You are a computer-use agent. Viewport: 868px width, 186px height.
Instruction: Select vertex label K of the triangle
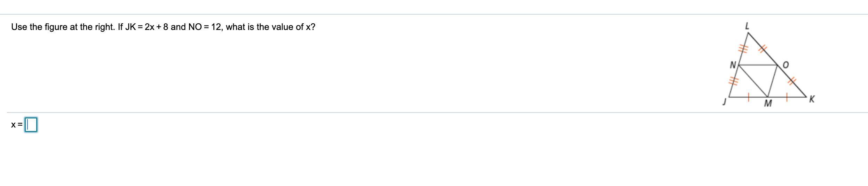pos(812,99)
